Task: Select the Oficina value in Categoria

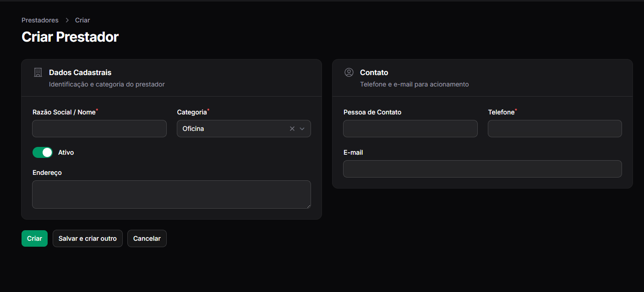Action: 193,129
